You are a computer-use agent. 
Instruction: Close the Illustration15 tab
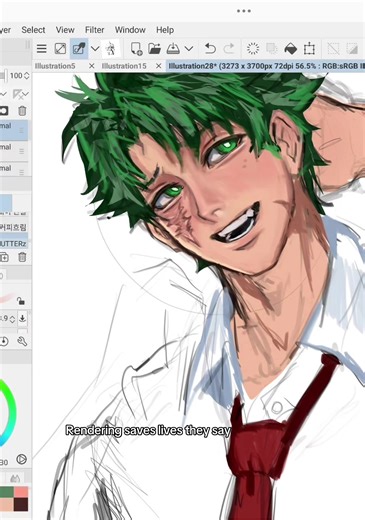coord(159,66)
